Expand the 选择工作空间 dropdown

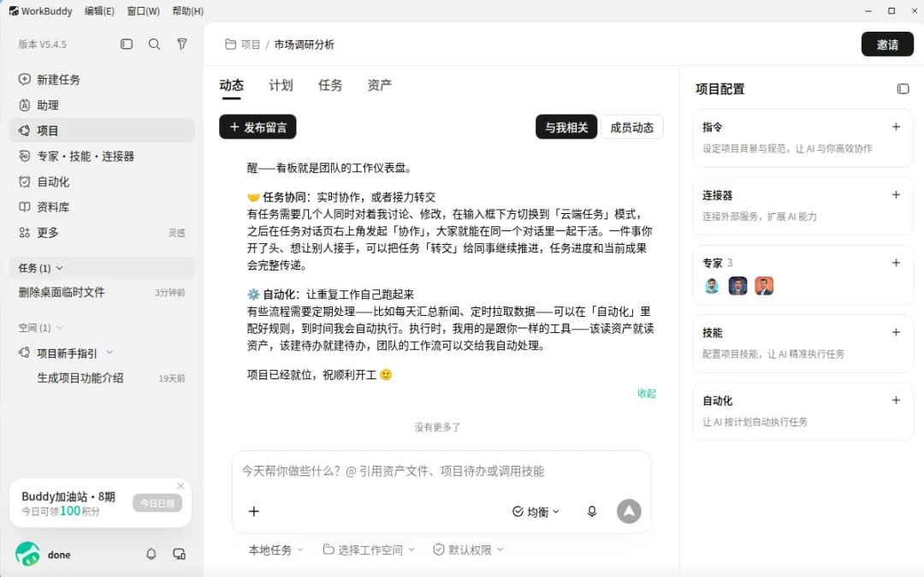click(369, 550)
